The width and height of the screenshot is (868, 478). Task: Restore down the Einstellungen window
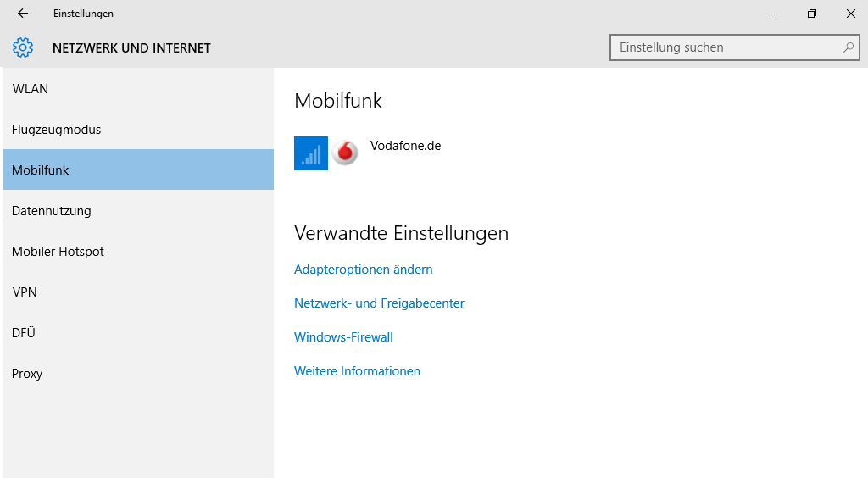[x=811, y=14]
